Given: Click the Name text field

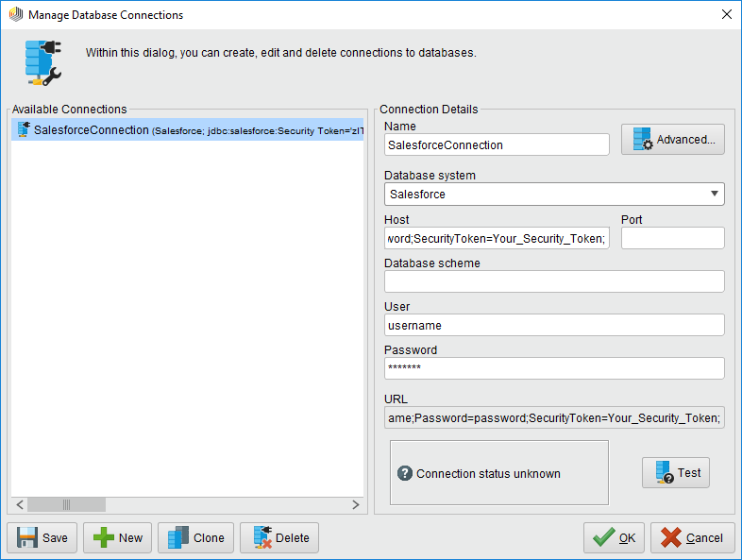Looking at the screenshot, I should tap(497, 144).
